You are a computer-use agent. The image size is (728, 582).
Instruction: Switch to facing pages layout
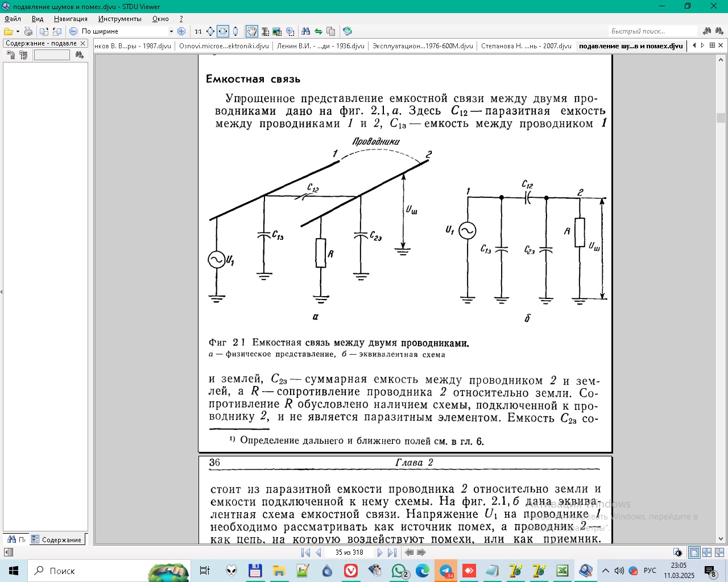pyautogui.click(x=707, y=552)
